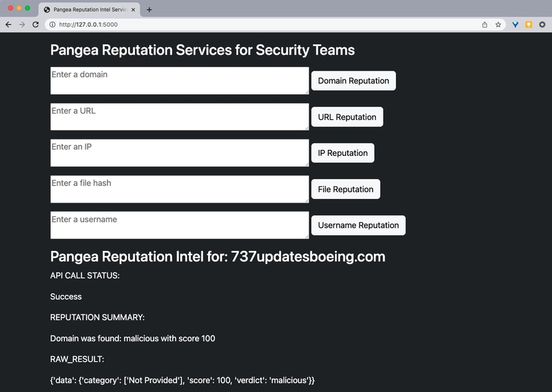
Task: Close the Pangea Reputation Intel tab
Action: click(x=133, y=10)
